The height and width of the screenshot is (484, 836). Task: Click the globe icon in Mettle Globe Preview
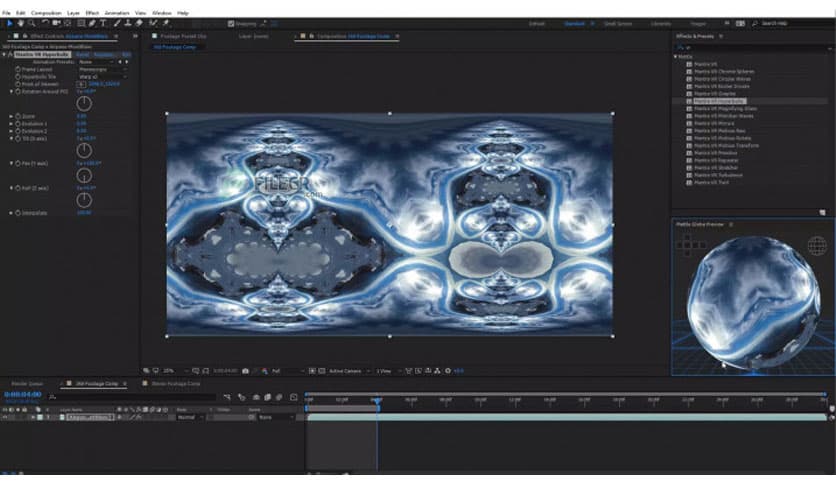[x=816, y=246]
